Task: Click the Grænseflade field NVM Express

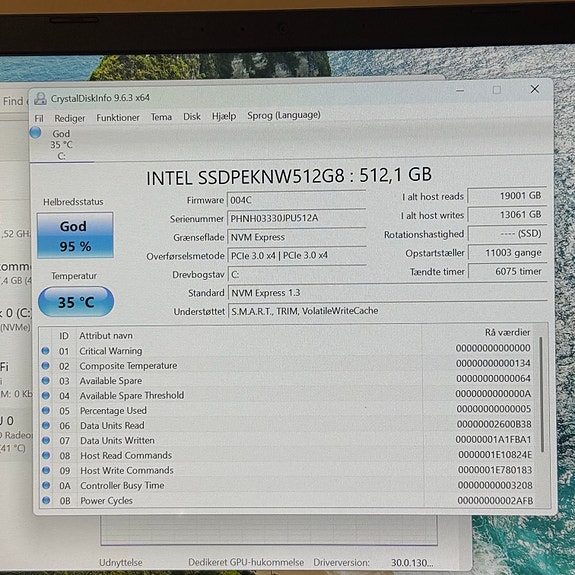Action: pyautogui.click(x=296, y=237)
